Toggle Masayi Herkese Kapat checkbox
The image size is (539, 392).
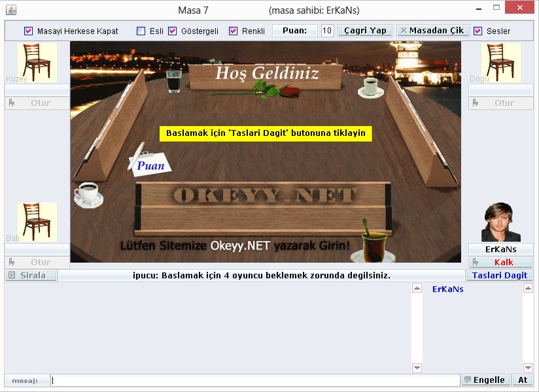(x=29, y=31)
